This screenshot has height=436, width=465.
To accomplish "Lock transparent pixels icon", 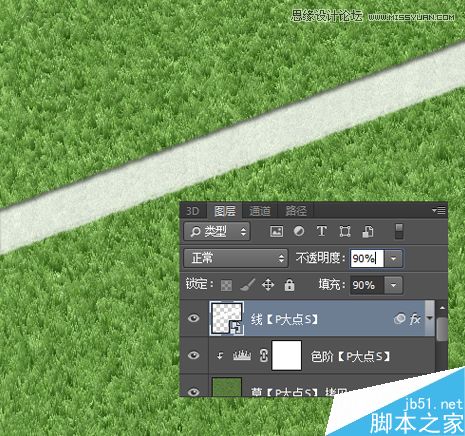I will (226, 285).
